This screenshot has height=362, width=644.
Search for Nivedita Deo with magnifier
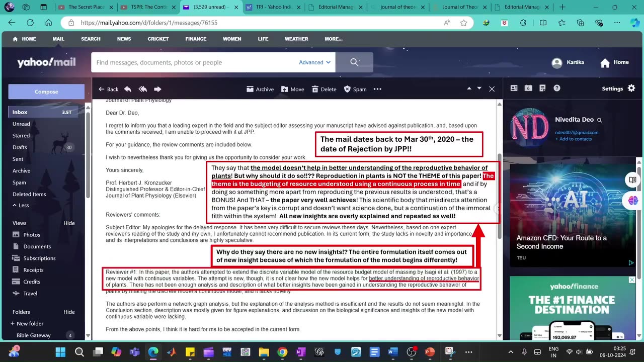click(x=599, y=120)
